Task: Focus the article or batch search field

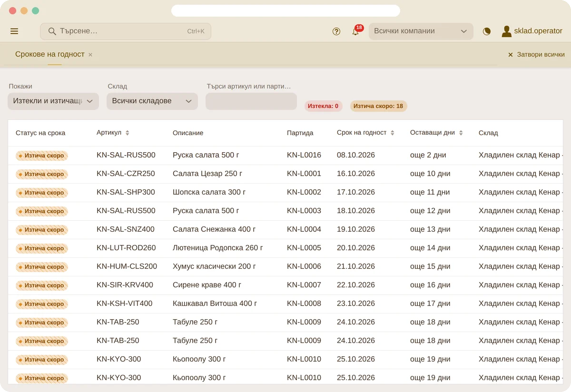Action: 251,101
